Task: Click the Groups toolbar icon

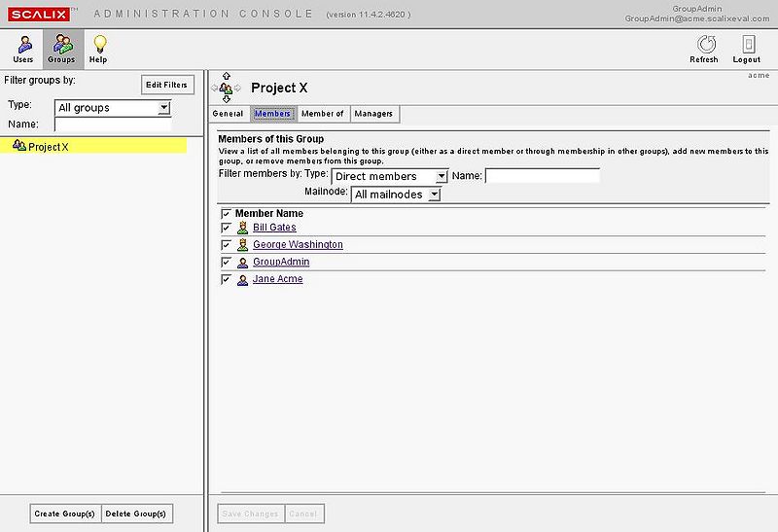Action: pyautogui.click(x=61, y=45)
